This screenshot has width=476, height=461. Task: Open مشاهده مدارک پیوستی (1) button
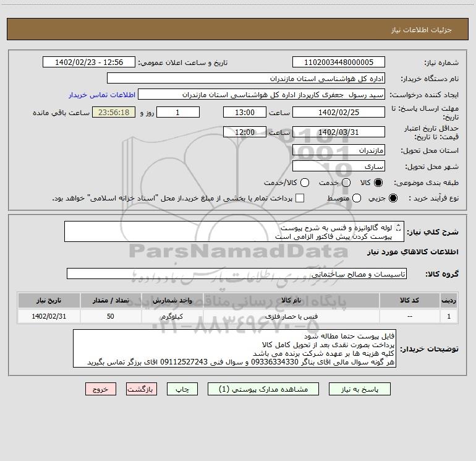263,389
